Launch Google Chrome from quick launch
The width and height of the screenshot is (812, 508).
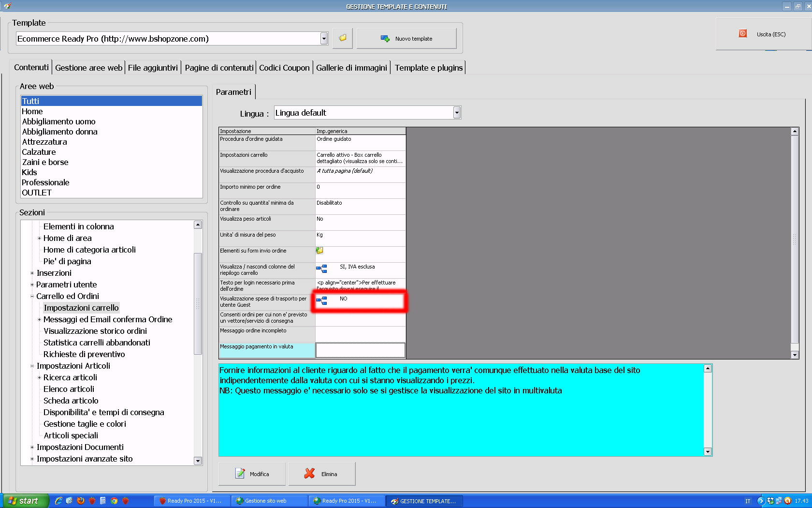[114, 501]
